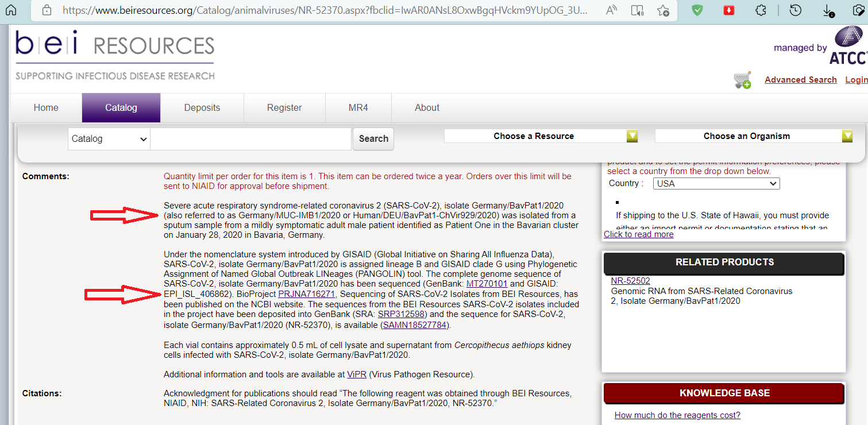Click 'Quantity limit per order' red notice
Screen dimensions: 868x425
[368, 181]
